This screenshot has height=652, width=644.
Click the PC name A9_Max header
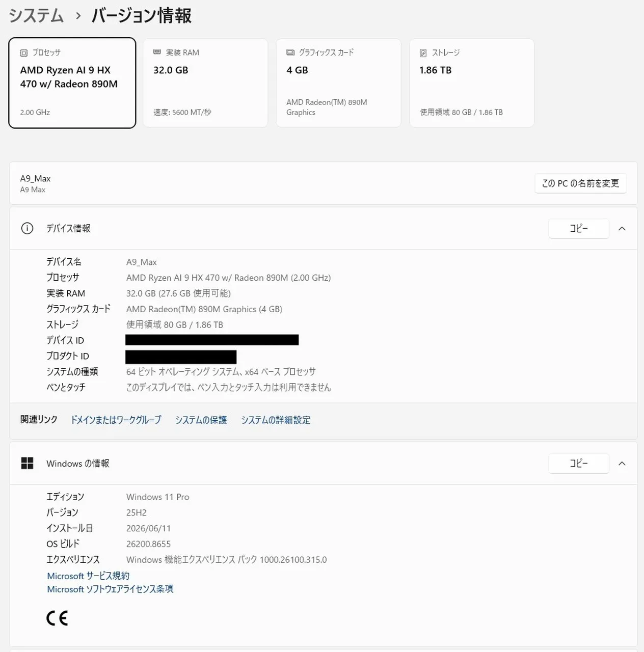pyautogui.click(x=35, y=178)
